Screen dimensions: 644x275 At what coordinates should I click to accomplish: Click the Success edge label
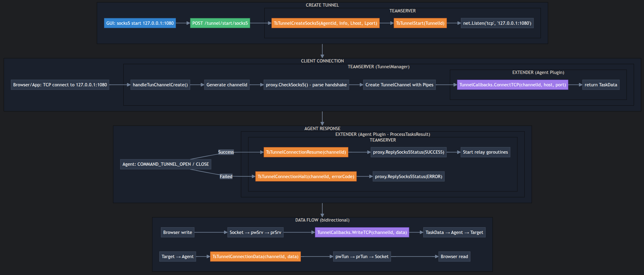[226, 152]
